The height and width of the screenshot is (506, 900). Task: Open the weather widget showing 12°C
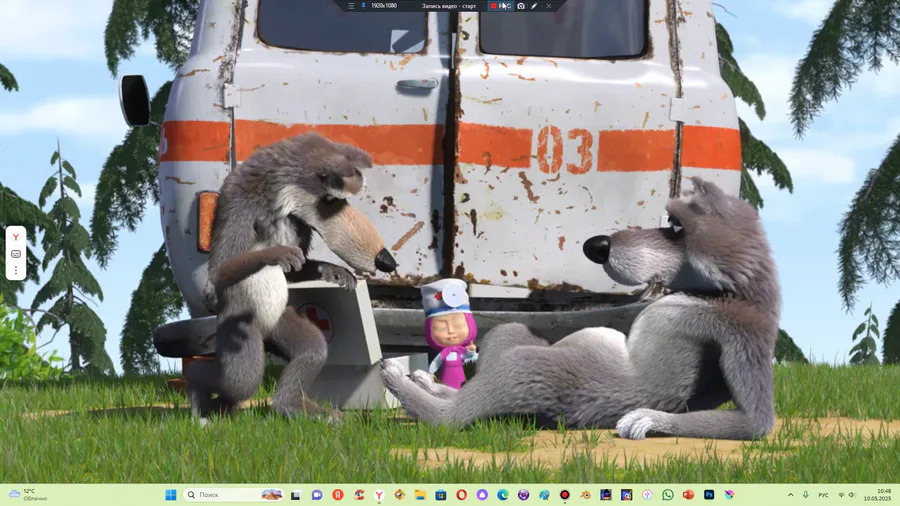[28, 495]
